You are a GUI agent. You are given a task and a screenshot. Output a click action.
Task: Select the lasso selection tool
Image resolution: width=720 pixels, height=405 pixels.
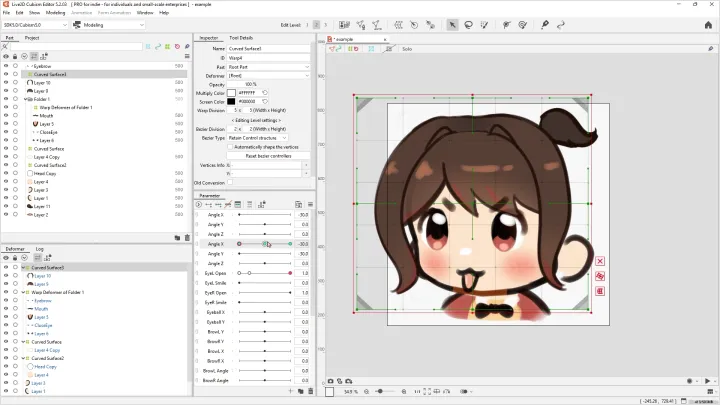tap(468, 25)
